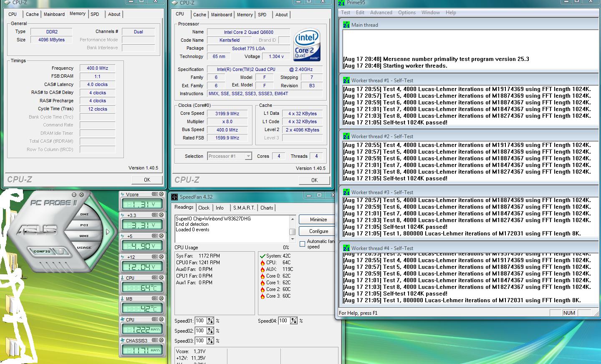Close the +5 voltage panel
This screenshot has width=601, height=364.
(161, 236)
